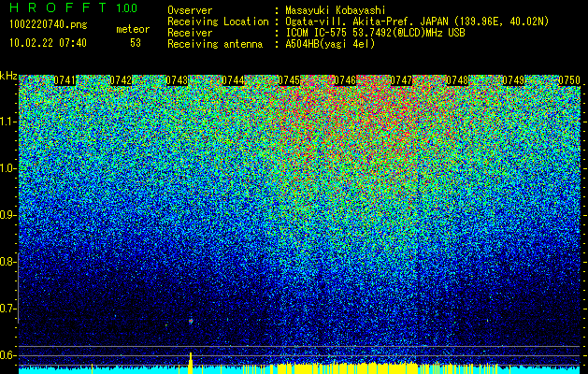Click the ICOM IC-575 receiver value

coord(375,33)
